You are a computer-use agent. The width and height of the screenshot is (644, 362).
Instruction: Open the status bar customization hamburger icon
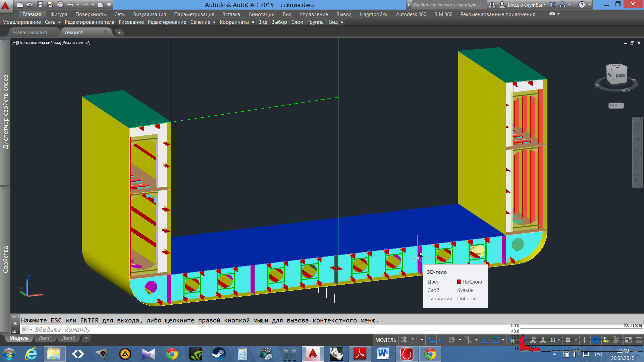(639, 340)
